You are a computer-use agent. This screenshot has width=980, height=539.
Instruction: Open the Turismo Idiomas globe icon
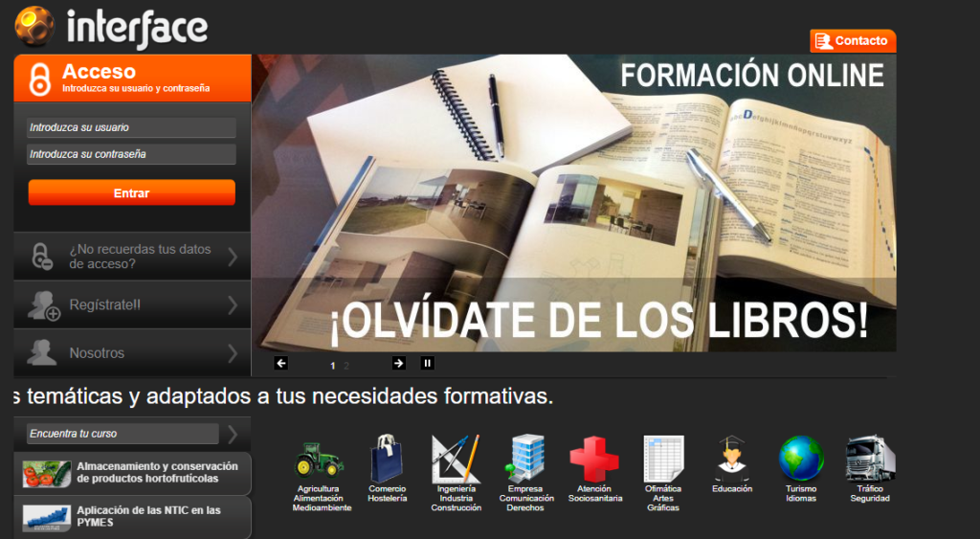(801, 459)
